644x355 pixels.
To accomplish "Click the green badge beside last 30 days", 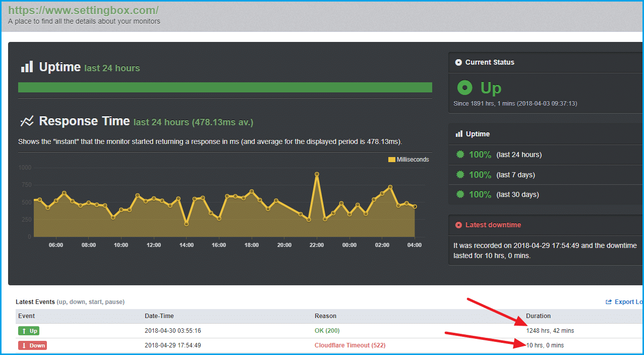I will [460, 194].
